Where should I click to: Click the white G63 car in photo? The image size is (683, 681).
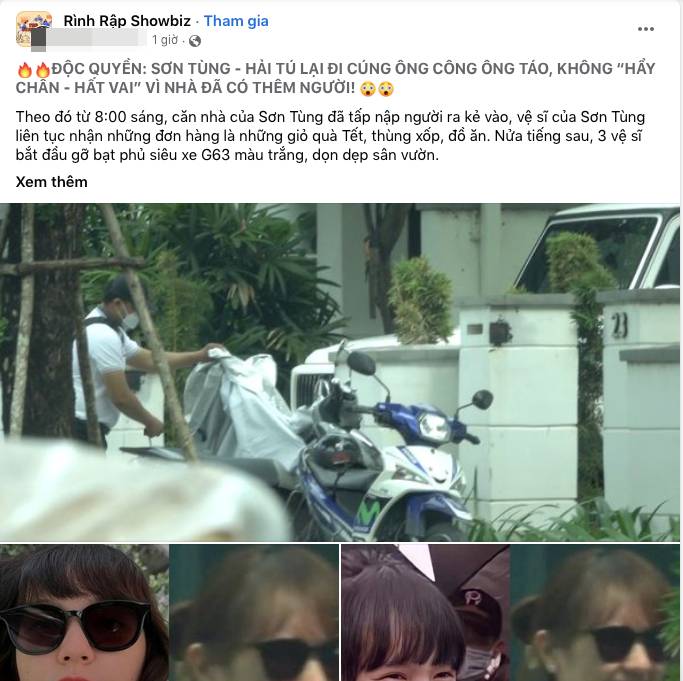pos(599,247)
